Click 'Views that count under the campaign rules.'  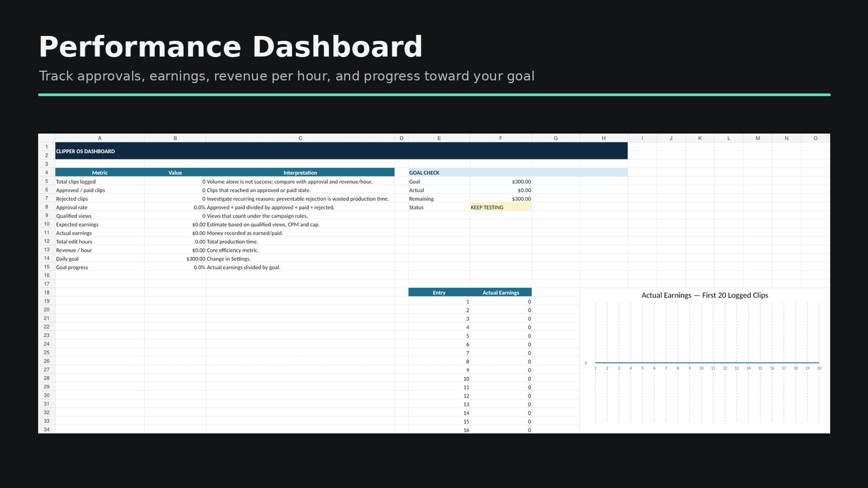coord(257,216)
